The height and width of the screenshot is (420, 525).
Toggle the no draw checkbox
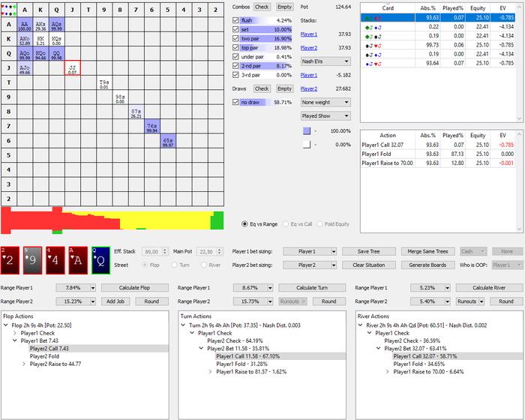[x=235, y=102]
